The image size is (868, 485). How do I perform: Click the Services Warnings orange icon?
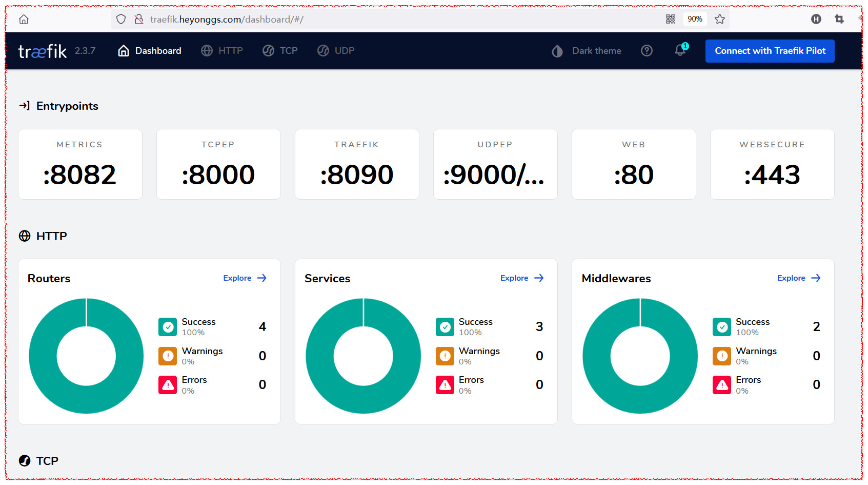[445, 356]
